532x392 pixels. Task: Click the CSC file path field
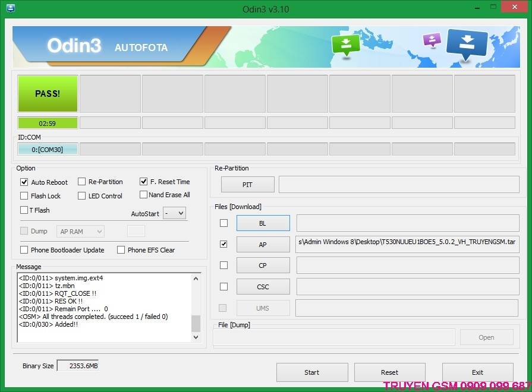tap(408, 286)
